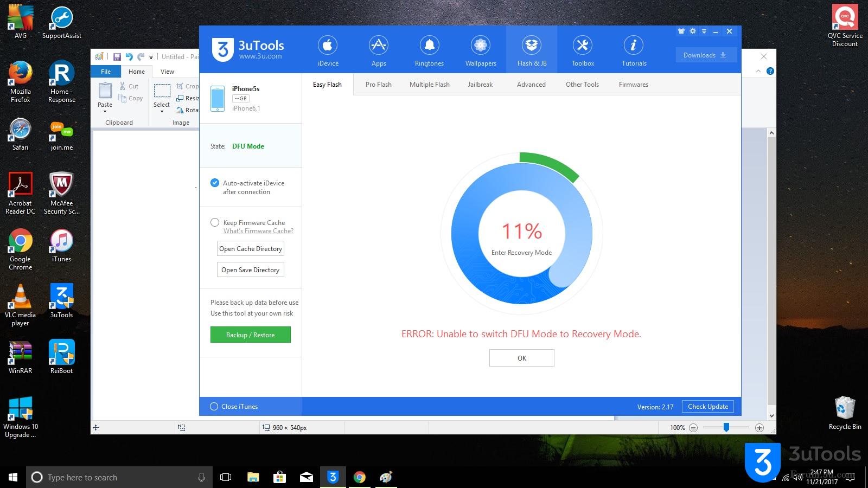The image size is (868, 488).
Task: Click the 3uTools skin shirt icon
Action: [x=681, y=31]
